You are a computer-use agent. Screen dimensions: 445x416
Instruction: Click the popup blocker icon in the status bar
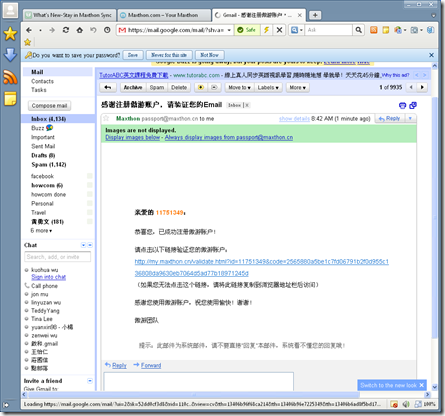tap(394, 404)
